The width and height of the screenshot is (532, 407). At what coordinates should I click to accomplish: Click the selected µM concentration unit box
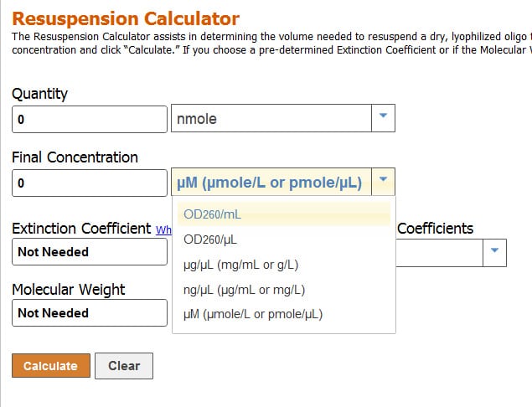coord(271,183)
